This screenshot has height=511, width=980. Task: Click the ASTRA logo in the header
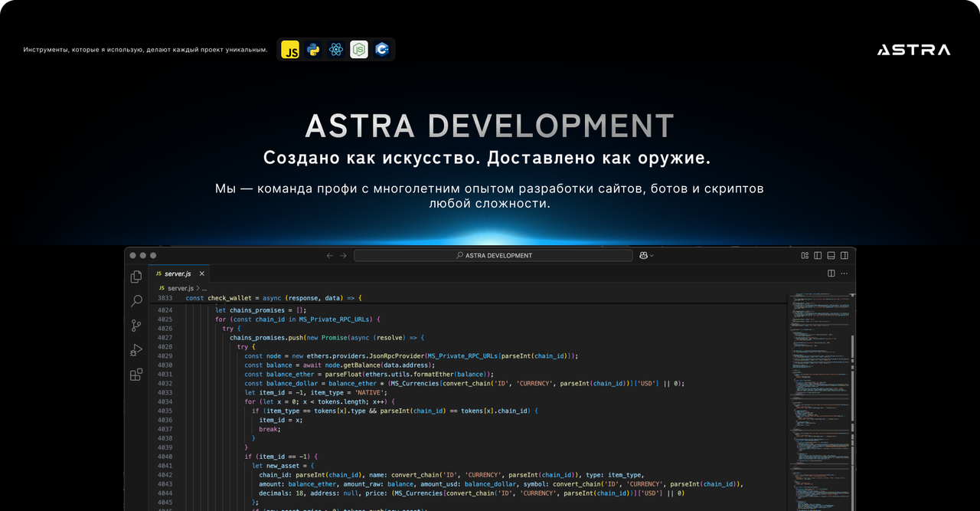914,50
